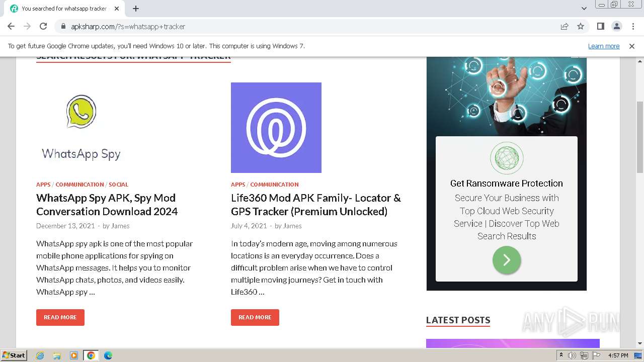Bookmark this tab with star icon
Viewport: 644px width, 362px height.
pyautogui.click(x=581, y=26)
